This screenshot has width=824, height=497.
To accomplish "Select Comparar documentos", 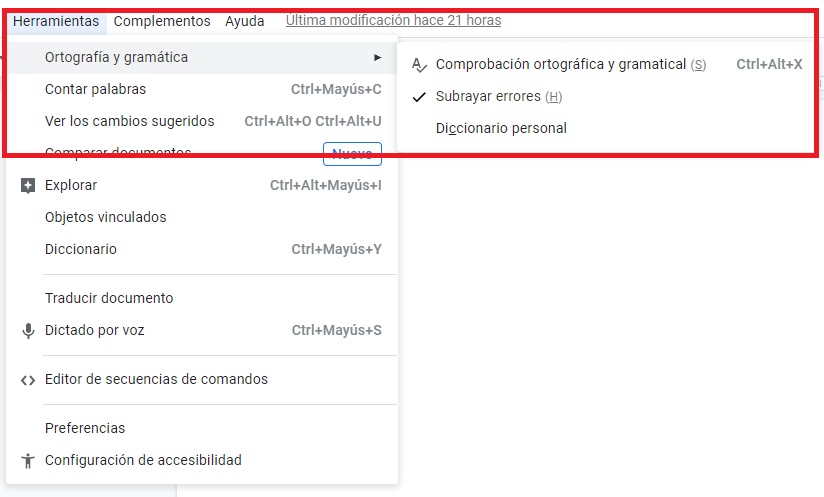I will tap(118, 153).
